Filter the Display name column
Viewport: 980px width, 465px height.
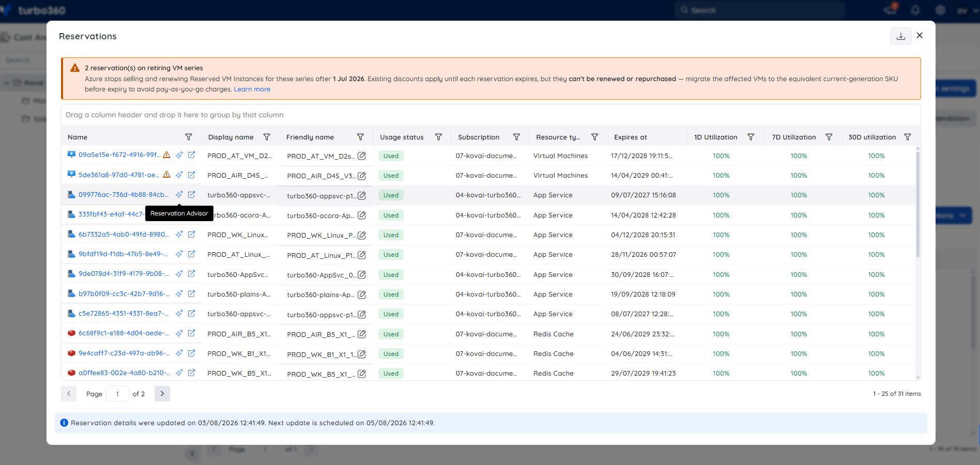click(267, 137)
